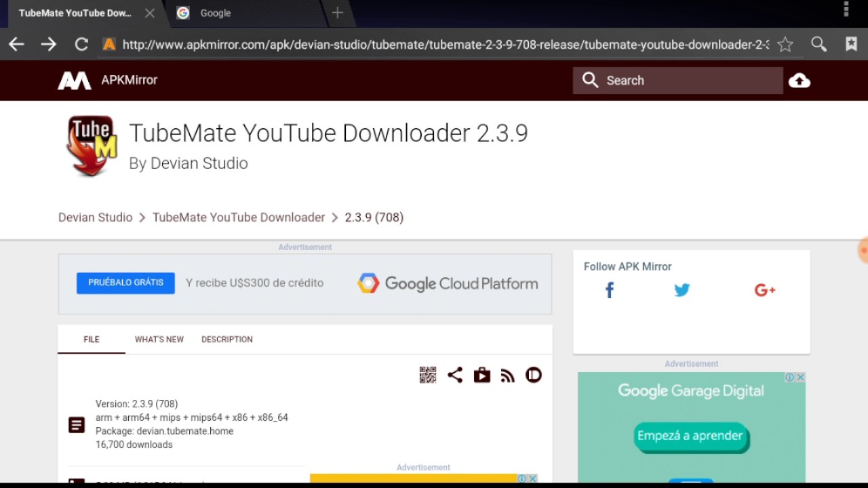Click the upload cloud icon
The width and height of the screenshot is (868, 488).
(800, 81)
